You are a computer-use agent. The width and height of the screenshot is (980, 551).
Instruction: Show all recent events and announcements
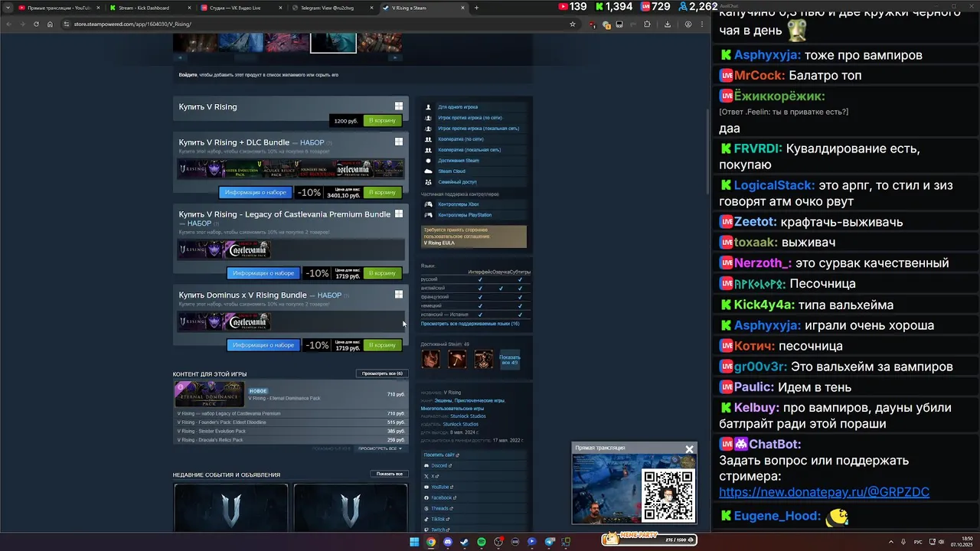389,474
